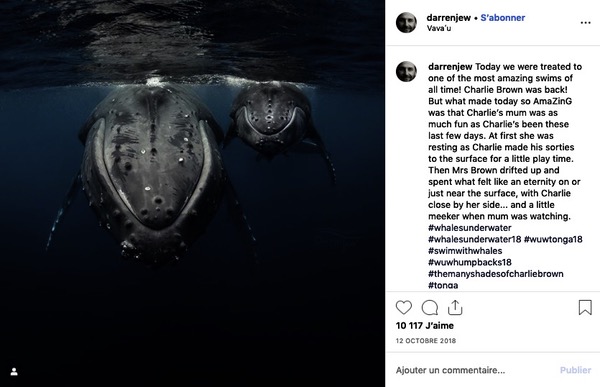Open comments via speech bubble icon
The image size is (600, 387).
[430, 307]
